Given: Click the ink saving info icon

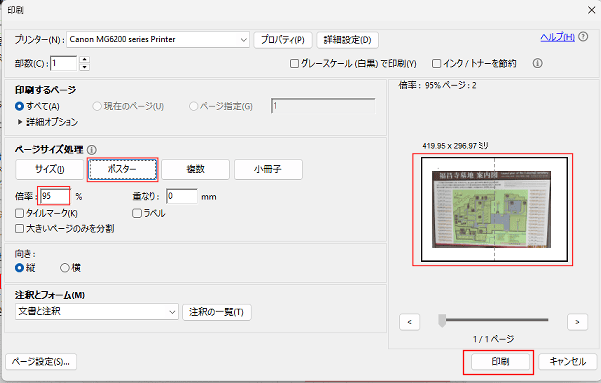Looking at the screenshot, I should 537,63.
